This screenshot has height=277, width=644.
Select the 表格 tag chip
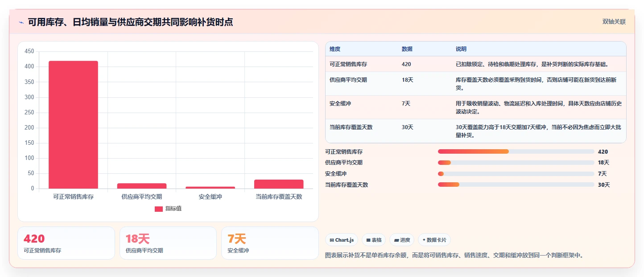click(374, 240)
